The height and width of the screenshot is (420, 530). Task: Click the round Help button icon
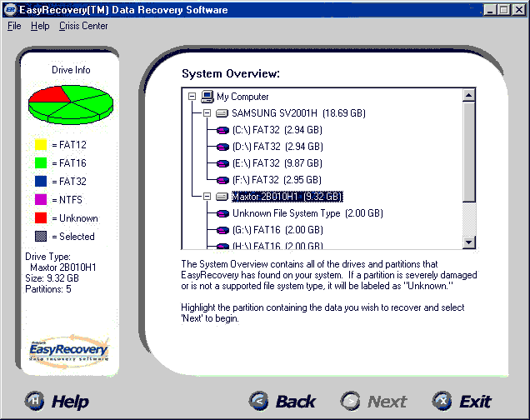(34, 401)
